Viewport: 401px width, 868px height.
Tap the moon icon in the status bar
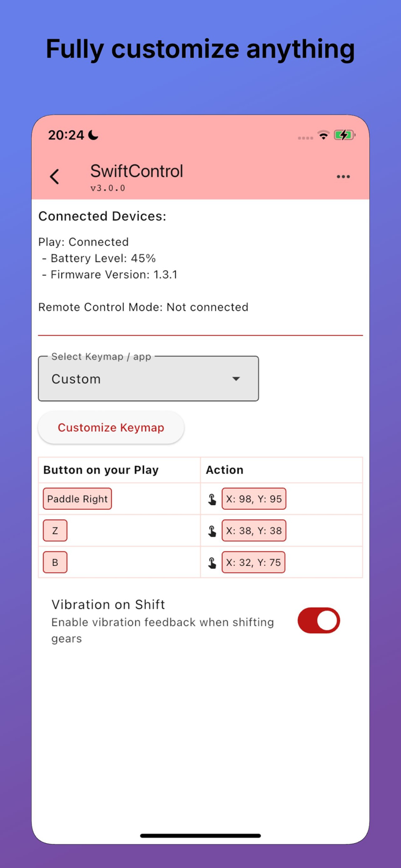[94, 134]
